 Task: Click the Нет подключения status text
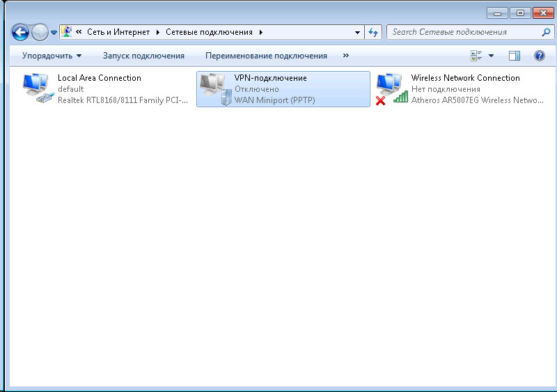(x=446, y=89)
